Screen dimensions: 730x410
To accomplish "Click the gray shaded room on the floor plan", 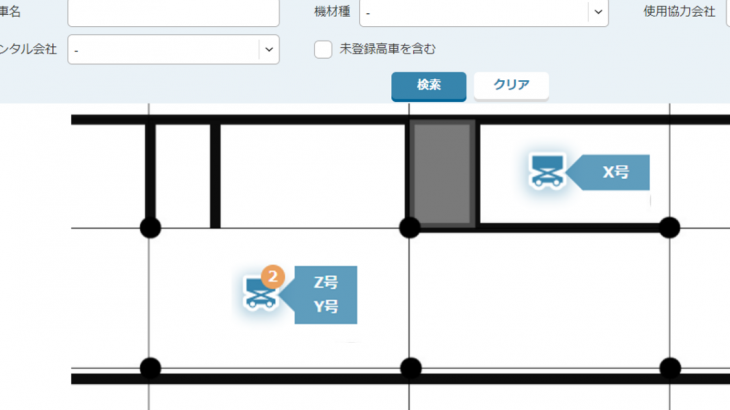I will [443, 173].
